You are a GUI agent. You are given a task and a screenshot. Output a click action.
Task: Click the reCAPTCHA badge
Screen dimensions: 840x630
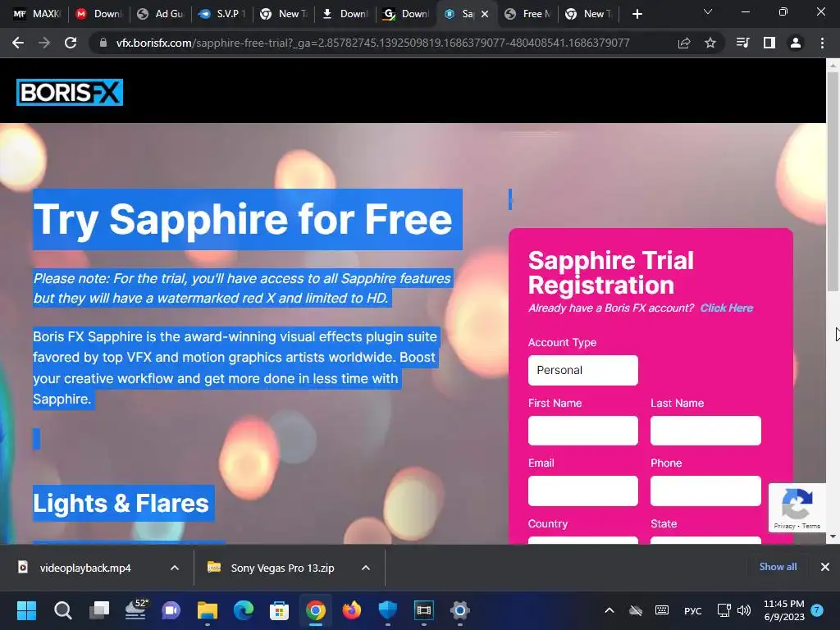797,508
